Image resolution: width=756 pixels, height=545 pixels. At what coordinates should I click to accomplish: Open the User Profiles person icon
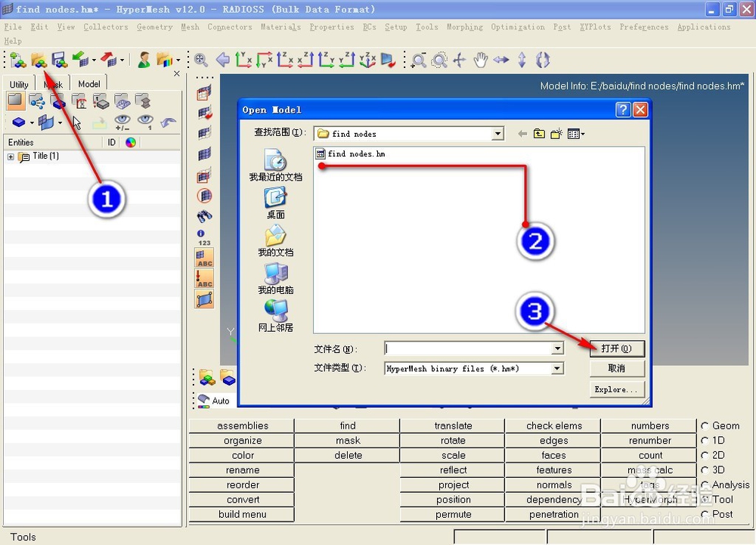(144, 60)
